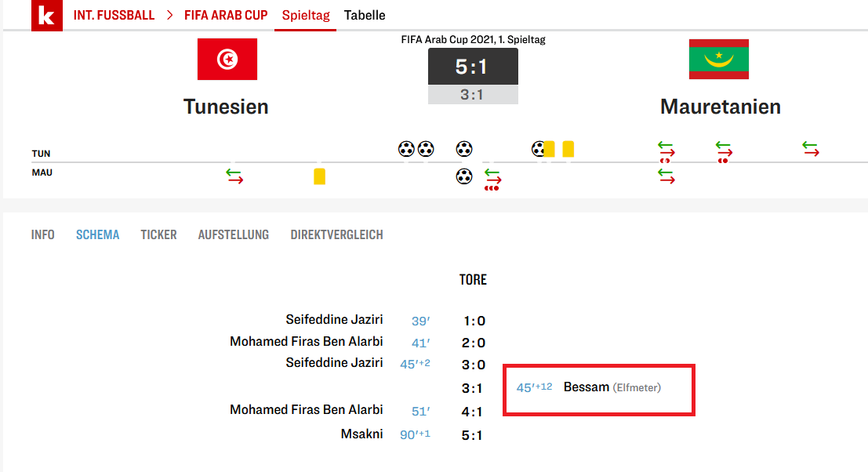This screenshot has width=868, height=472.
Task: Click Tunisia's last substitution arrows on timeline
Action: tap(811, 148)
